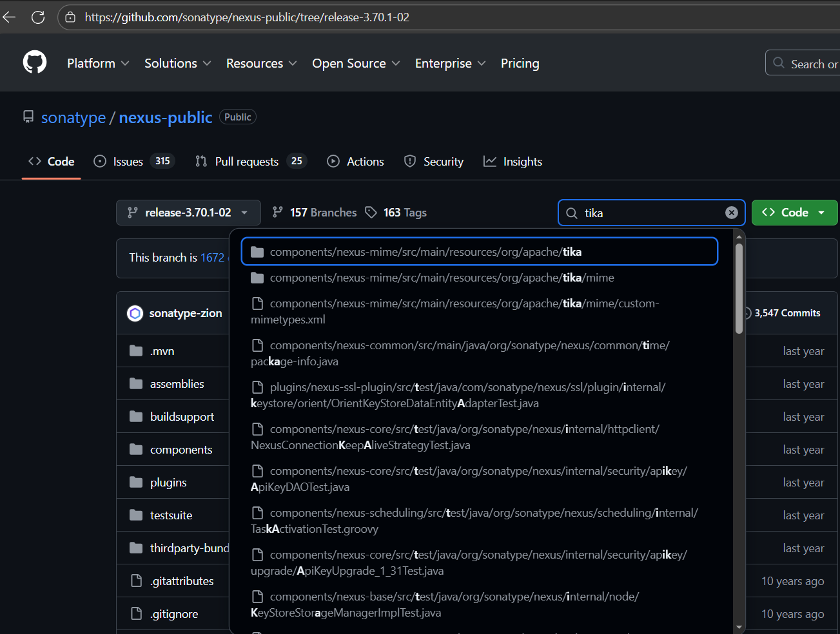Switch to the Code tab
The height and width of the screenshot is (634, 840).
click(51, 161)
